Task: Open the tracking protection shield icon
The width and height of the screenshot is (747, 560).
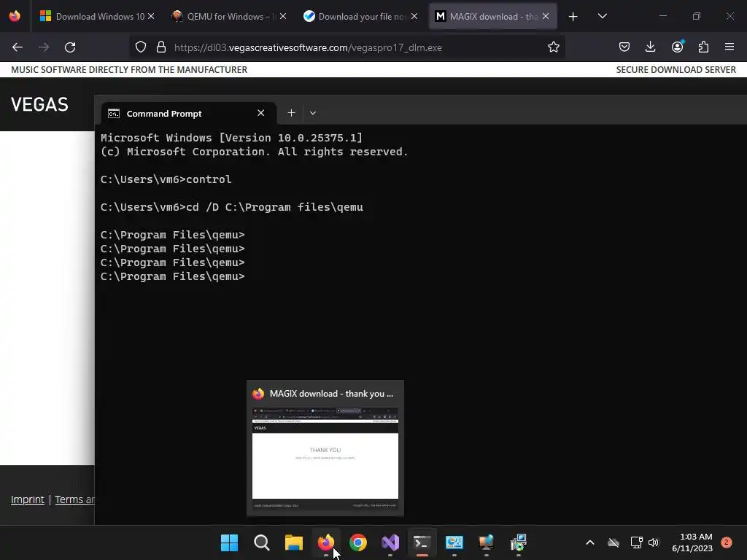Action: [141, 47]
